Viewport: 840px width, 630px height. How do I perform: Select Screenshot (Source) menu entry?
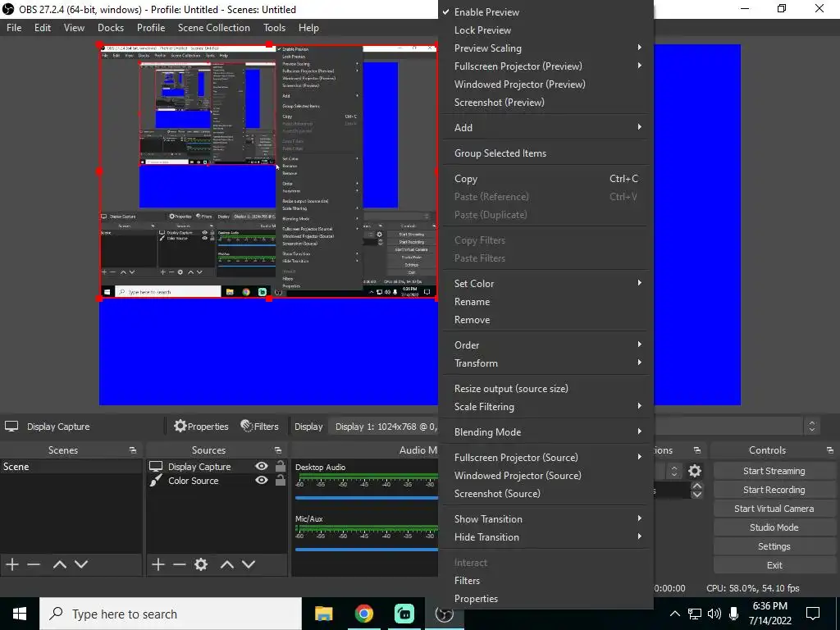(x=546, y=494)
